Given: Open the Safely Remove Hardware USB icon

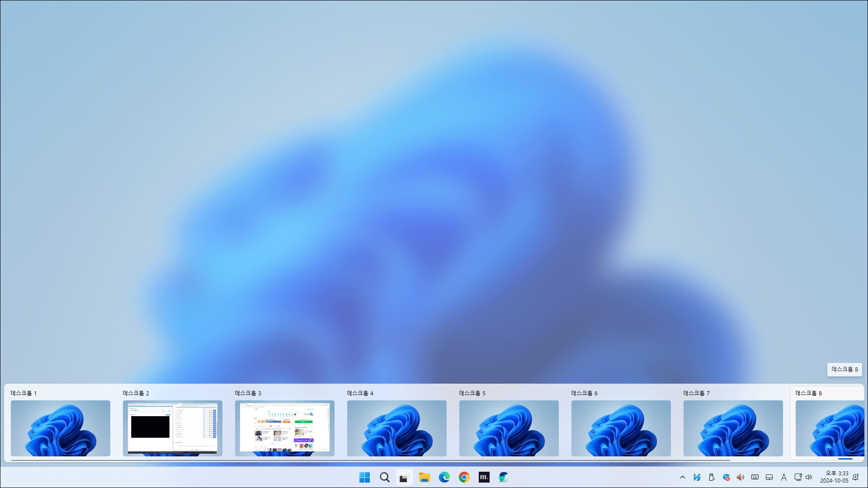Looking at the screenshot, I should pos(712,477).
